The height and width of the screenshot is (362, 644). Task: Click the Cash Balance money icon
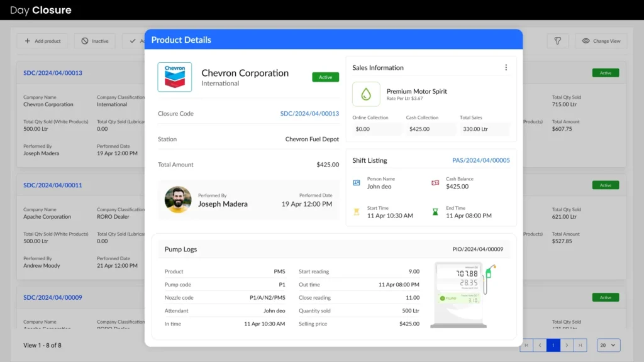click(435, 183)
